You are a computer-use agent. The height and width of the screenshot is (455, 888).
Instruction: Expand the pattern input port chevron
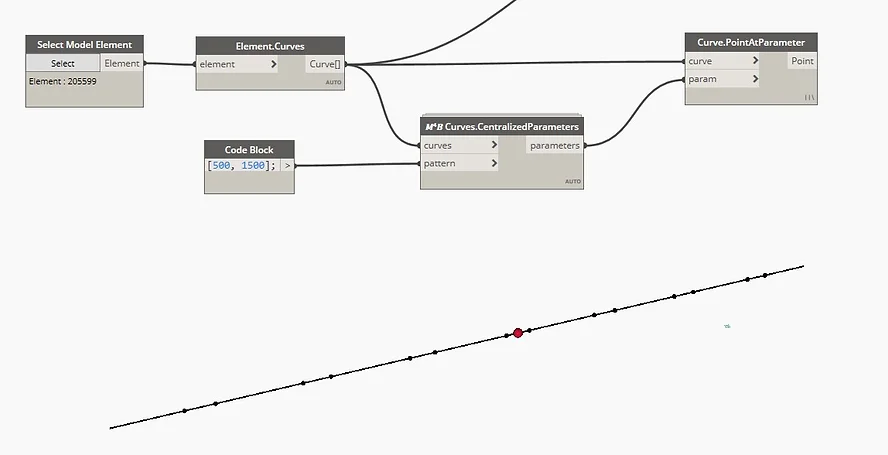[x=493, y=163]
